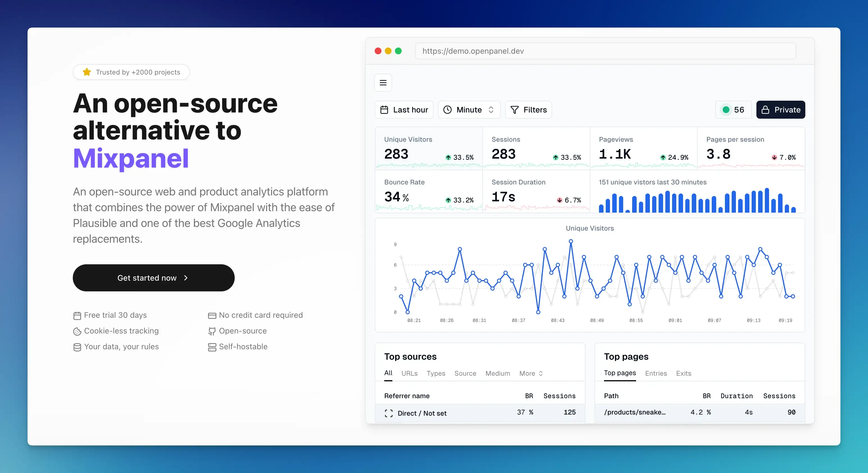This screenshot has width=868, height=473.
Task: Switch to the Entries tab in Top pages
Action: point(656,373)
